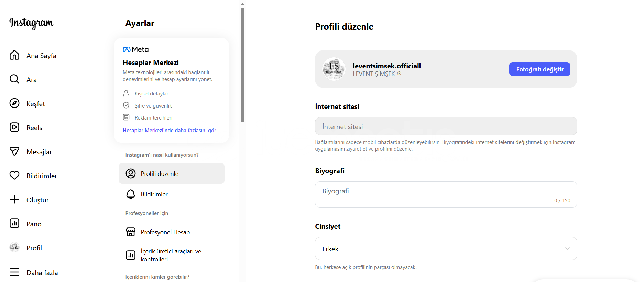This screenshot has width=644, height=282.
Task: Open the Daha fazla hamburger menu
Action: click(x=14, y=272)
